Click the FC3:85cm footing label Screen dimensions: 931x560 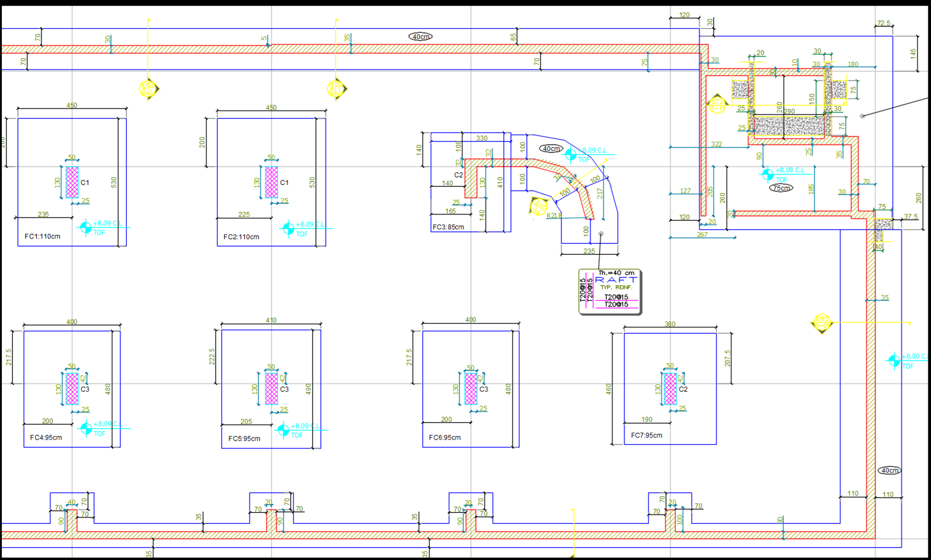(448, 227)
